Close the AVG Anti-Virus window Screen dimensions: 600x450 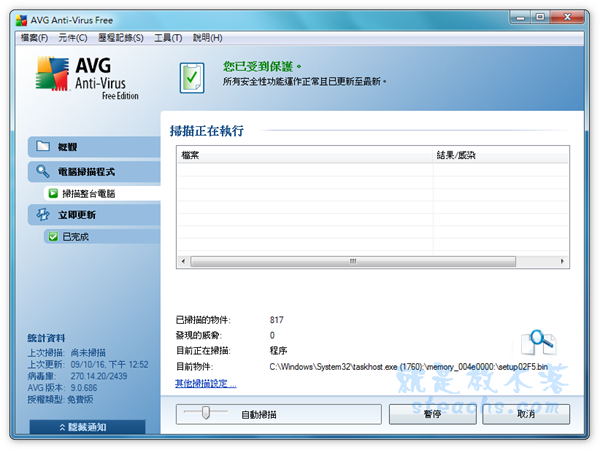point(567,17)
